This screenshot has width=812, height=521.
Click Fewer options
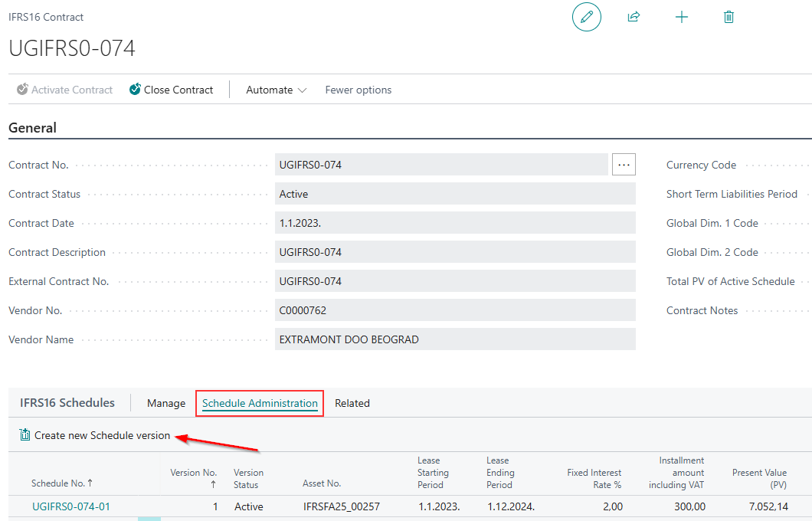point(359,90)
